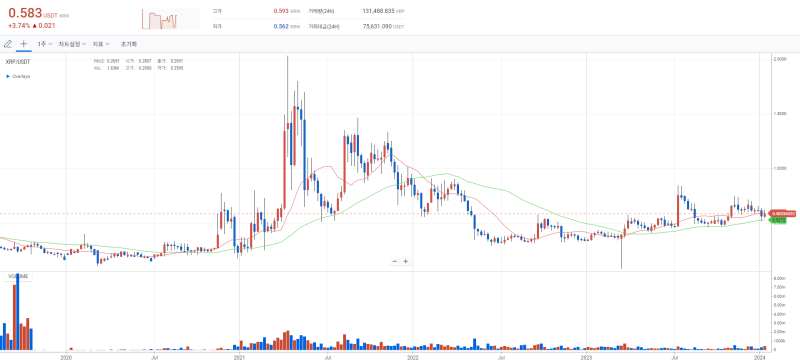Click the green moving average price tag

[778, 220]
